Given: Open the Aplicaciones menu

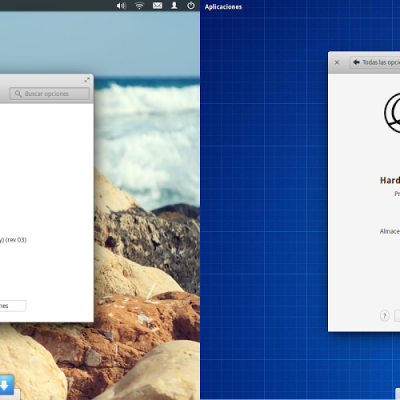Looking at the screenshot, I should click(x=223, y=7).
